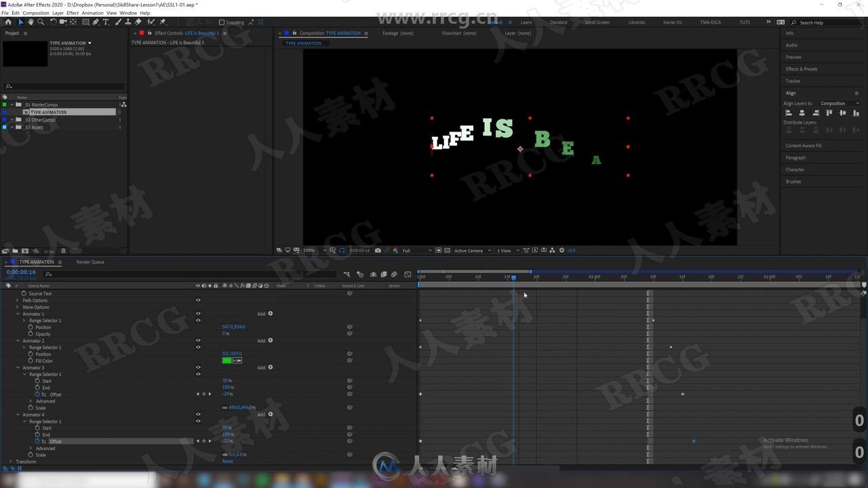Select the Hand tool
868x488 pixels.
click(x=31, y=22)
